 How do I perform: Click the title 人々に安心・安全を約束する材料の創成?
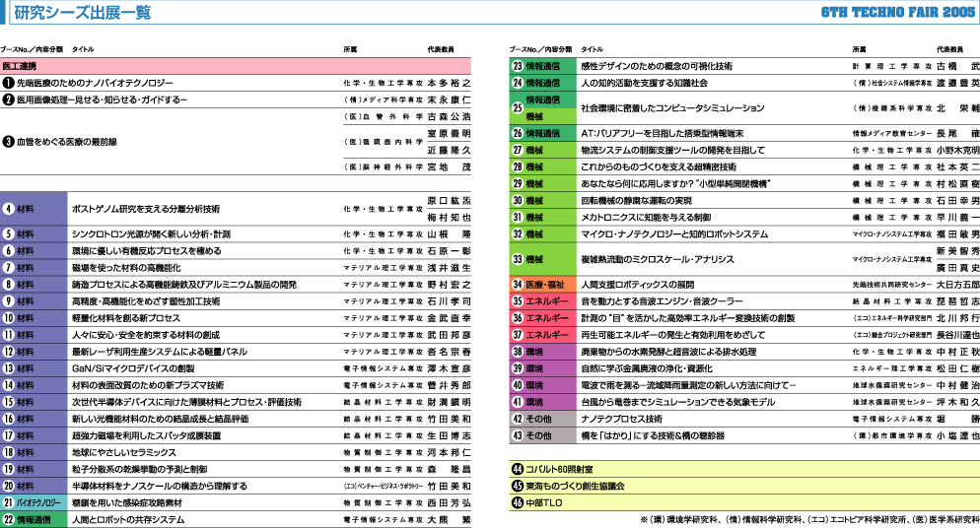coord(146,335)
